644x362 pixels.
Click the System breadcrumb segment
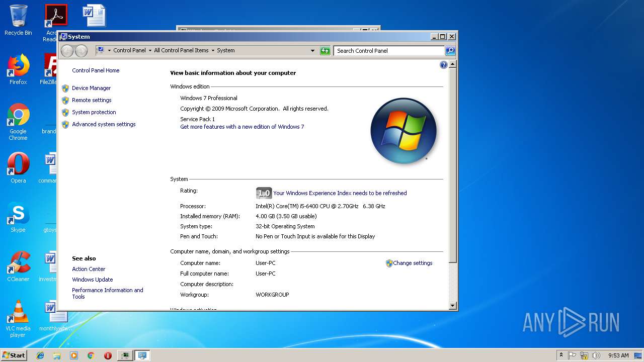tap(226, 50)
